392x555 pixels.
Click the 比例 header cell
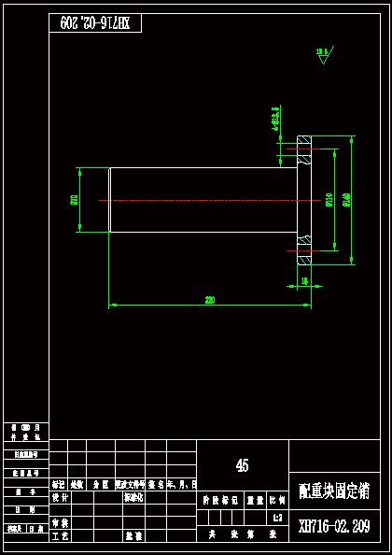[x=277, y=501]
